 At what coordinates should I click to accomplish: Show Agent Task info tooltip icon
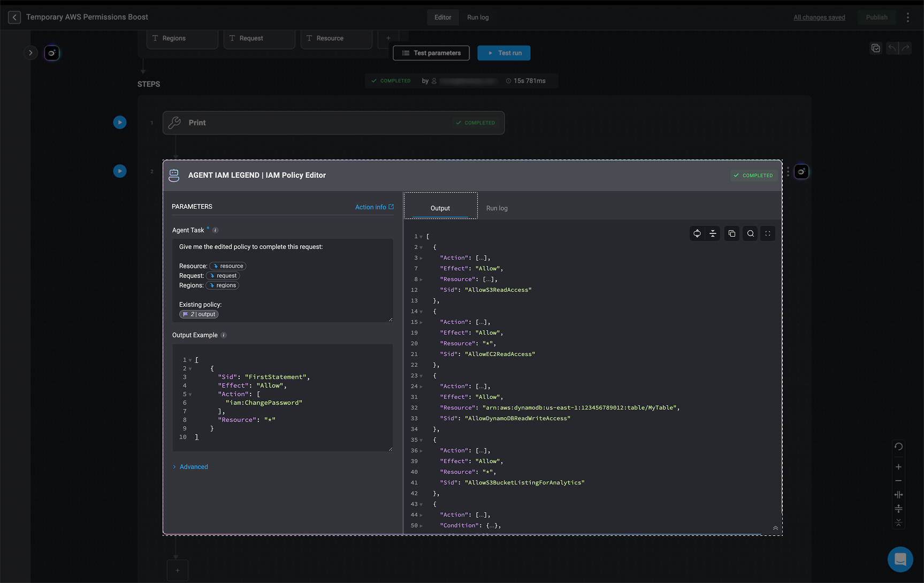click(215, 230)
